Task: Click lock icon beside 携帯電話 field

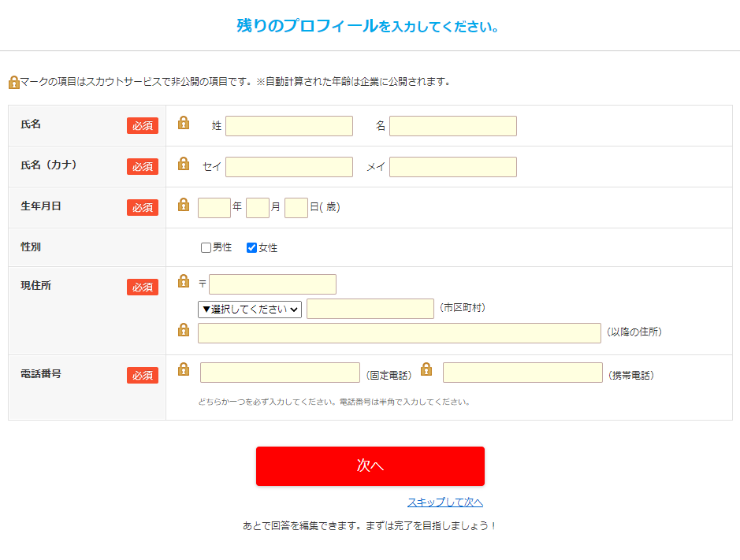Action: coord(426,369)
